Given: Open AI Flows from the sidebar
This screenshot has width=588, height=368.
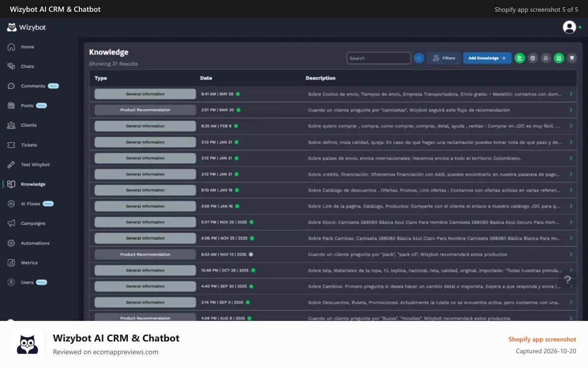Looking at the screenshot, I should [30, 204].
